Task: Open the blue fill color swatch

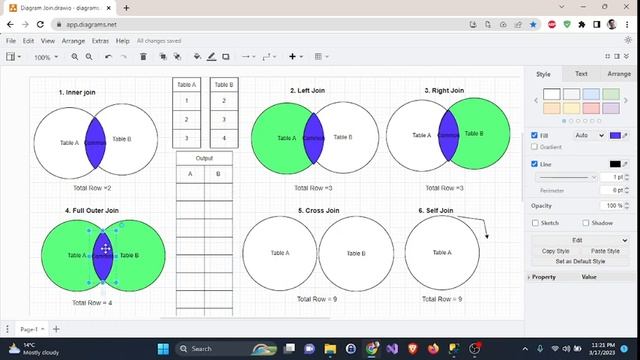Action: [x=615, y=135]
